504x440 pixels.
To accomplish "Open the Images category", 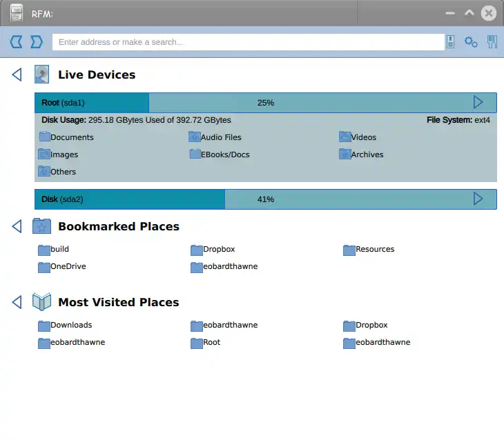I will click(x=58, y=154).
